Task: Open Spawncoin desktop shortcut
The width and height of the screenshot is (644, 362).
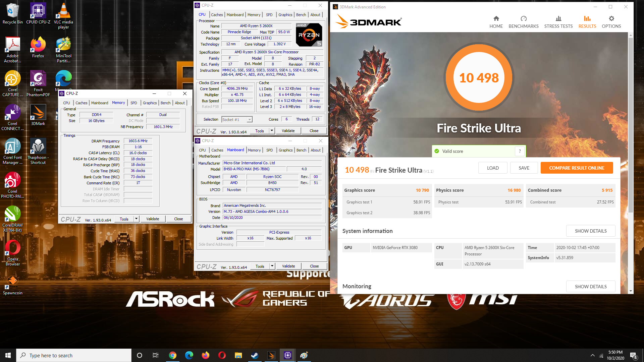Action: coord(12,285)
